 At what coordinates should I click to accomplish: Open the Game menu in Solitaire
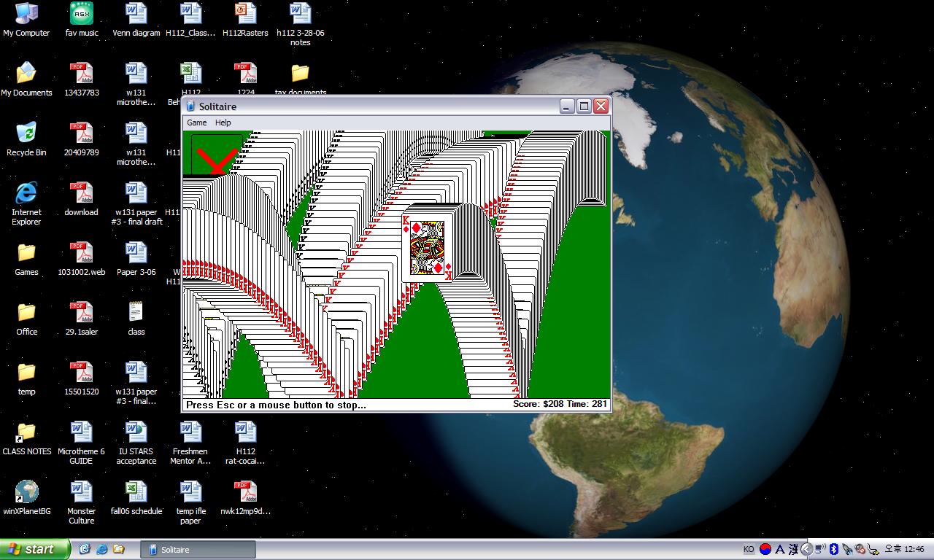[x=197, y=122]
